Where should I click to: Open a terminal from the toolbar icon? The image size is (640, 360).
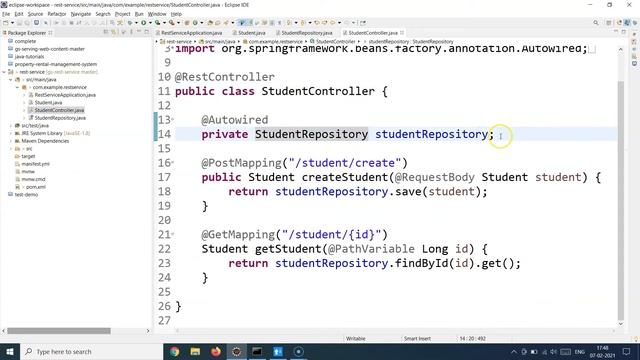[36, 23]
